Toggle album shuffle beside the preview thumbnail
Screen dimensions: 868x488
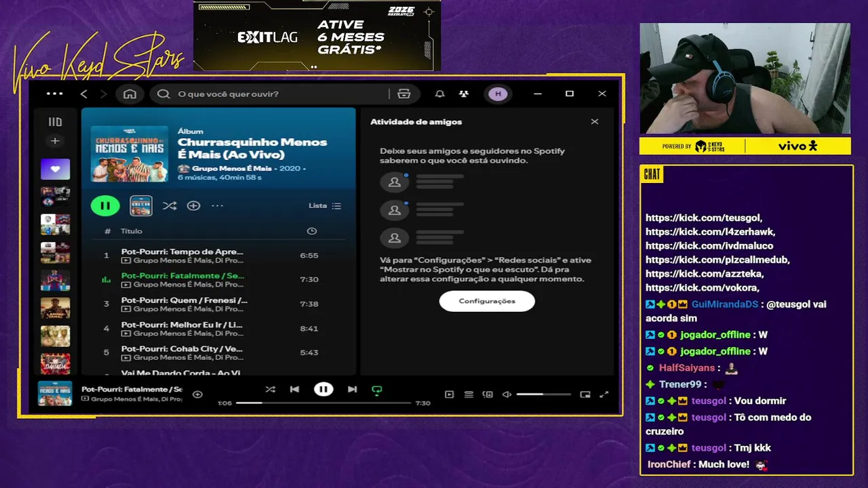point(170,205)
